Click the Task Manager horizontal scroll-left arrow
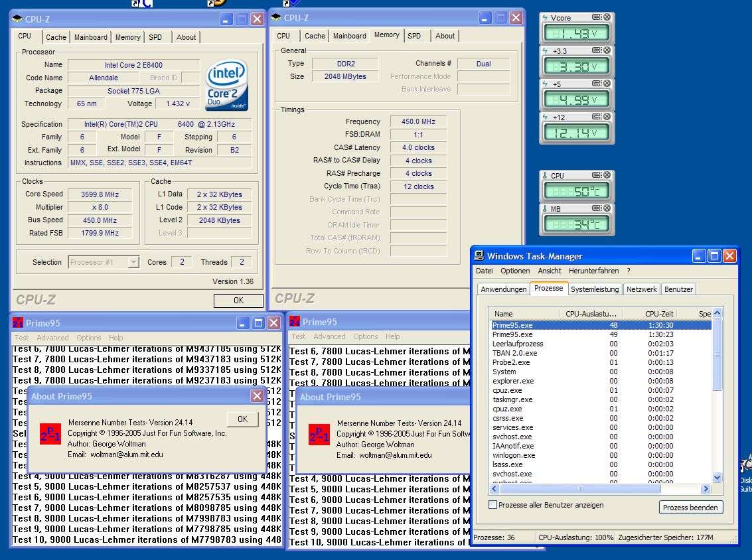 (x=494, y=488)
